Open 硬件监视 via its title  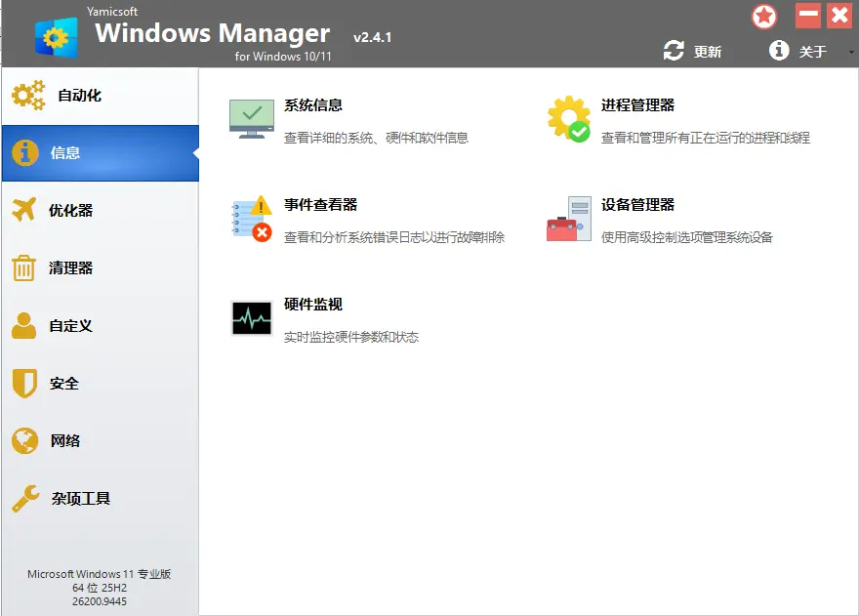click(312, 305)
